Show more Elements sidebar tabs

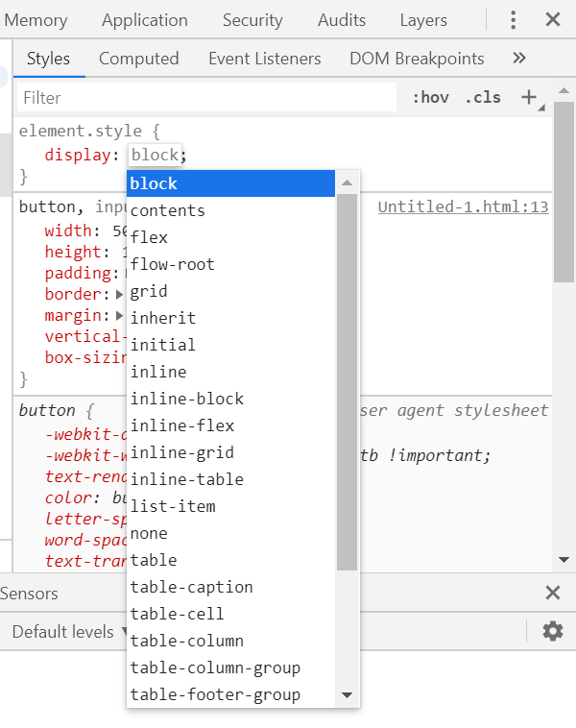coord(519,59)
